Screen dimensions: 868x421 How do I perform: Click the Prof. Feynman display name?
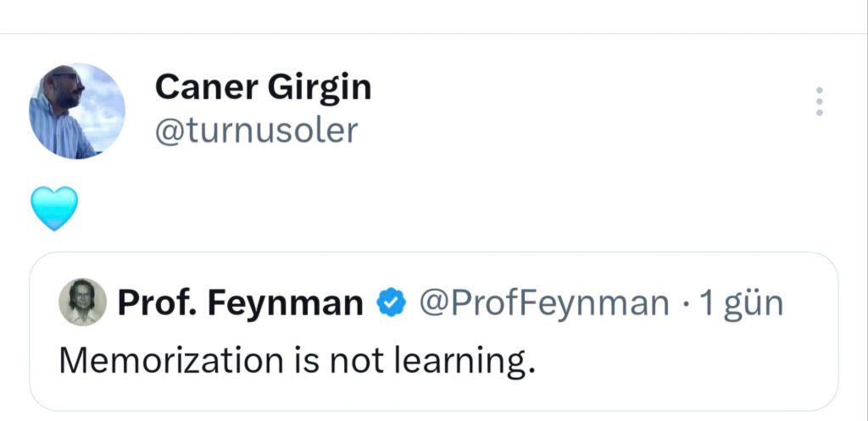tap(240, 302)
